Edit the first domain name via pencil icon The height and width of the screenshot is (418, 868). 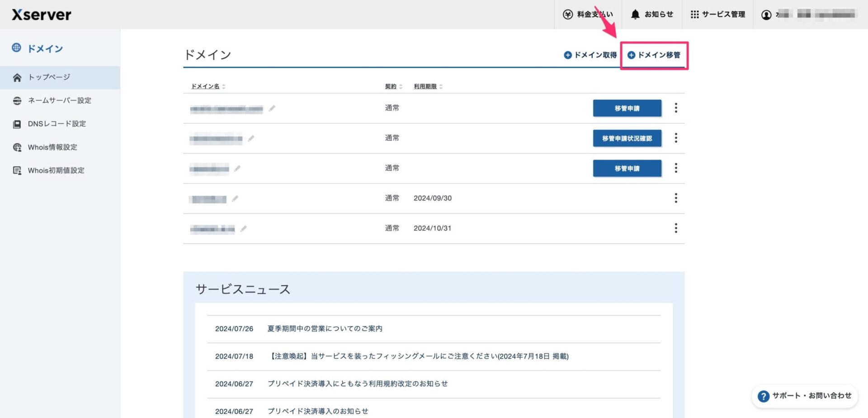pyautogui.click(x=272, y=108)
